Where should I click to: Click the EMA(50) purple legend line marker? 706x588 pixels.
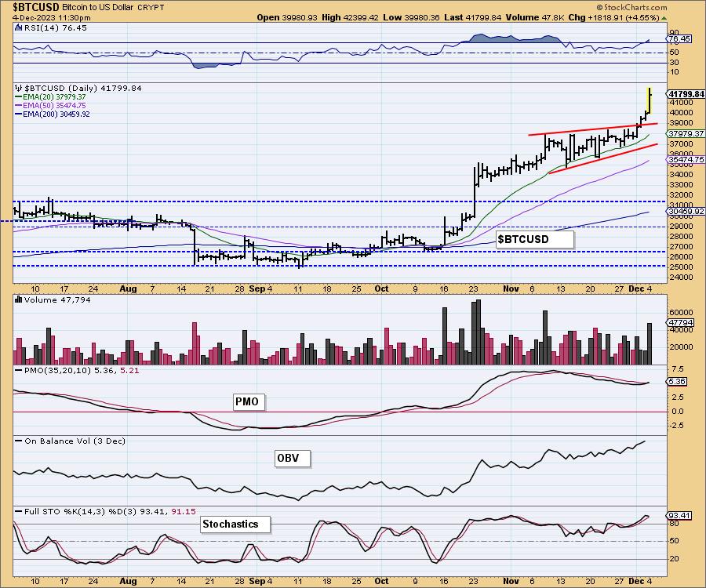point(19,105)
